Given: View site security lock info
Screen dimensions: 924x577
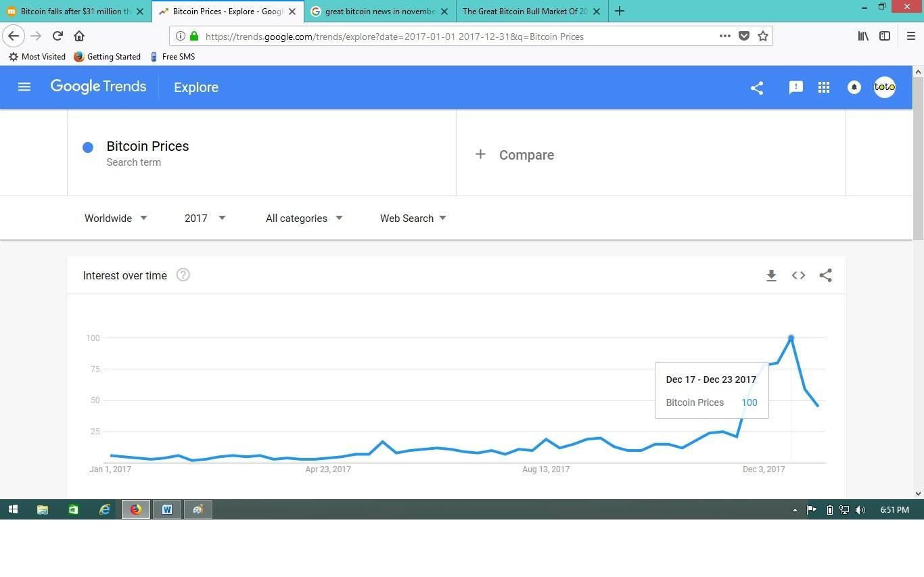Looking at the screenshot, I should pos(194,36).
